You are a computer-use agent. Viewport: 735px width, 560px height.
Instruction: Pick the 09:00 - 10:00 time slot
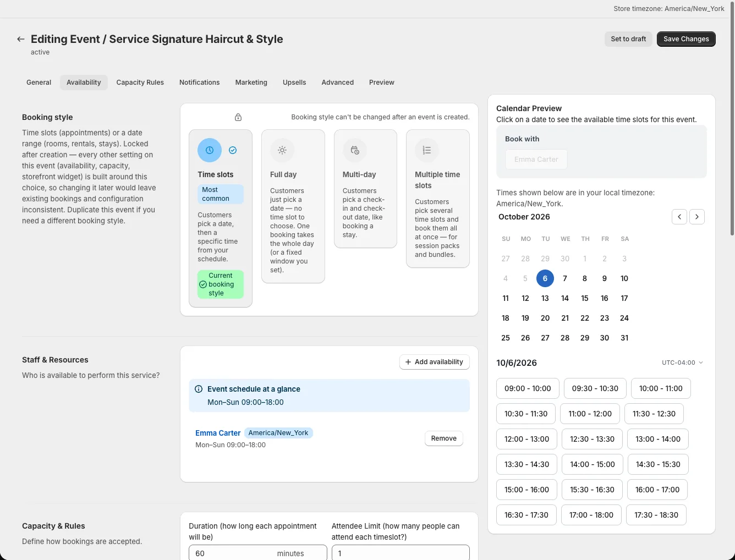click(x=528, y=388)
